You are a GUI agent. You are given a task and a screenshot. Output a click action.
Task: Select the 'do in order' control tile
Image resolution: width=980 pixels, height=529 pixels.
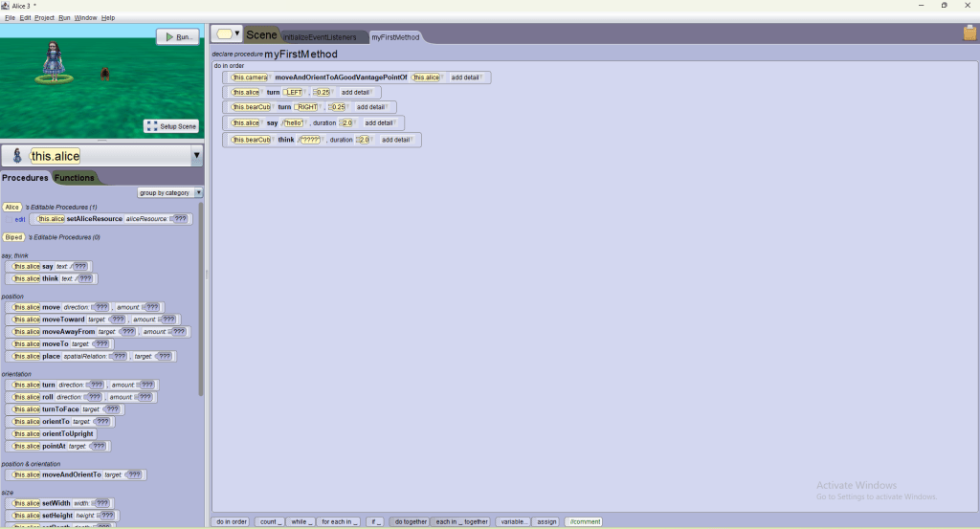pos(232,521)
